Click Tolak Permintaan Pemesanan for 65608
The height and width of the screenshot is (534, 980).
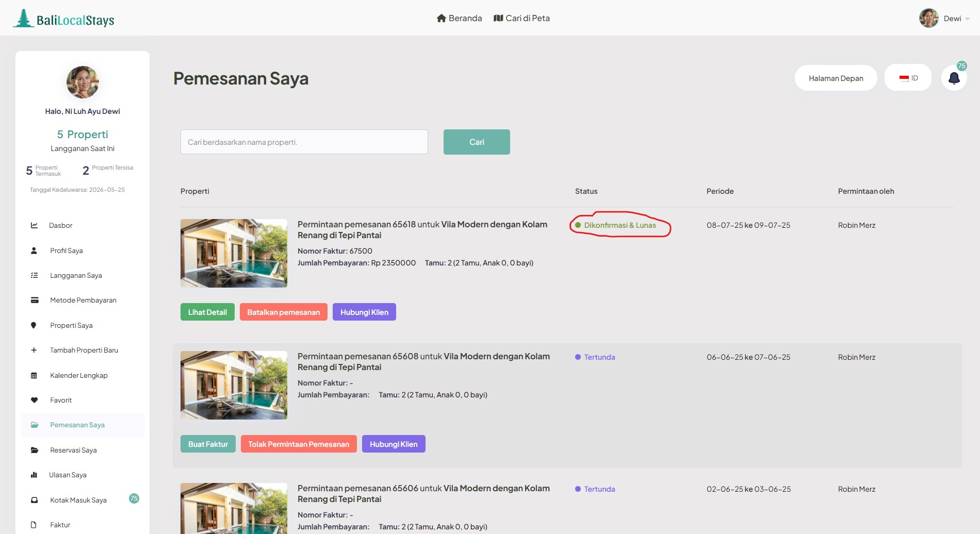coord(299,444)
